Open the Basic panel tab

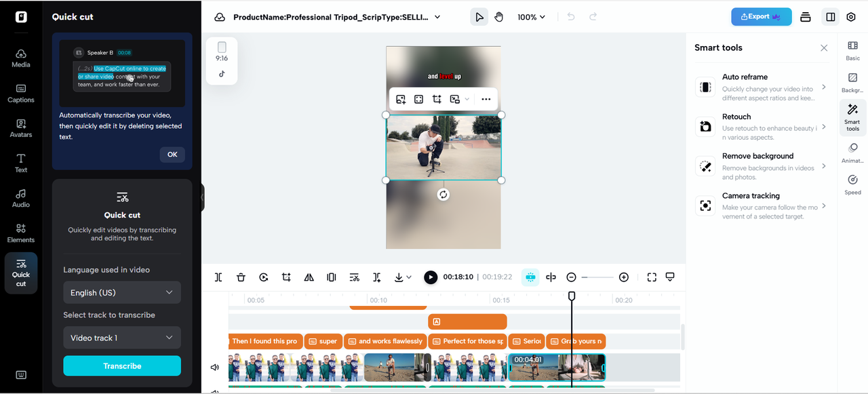(x=852, y=48)
